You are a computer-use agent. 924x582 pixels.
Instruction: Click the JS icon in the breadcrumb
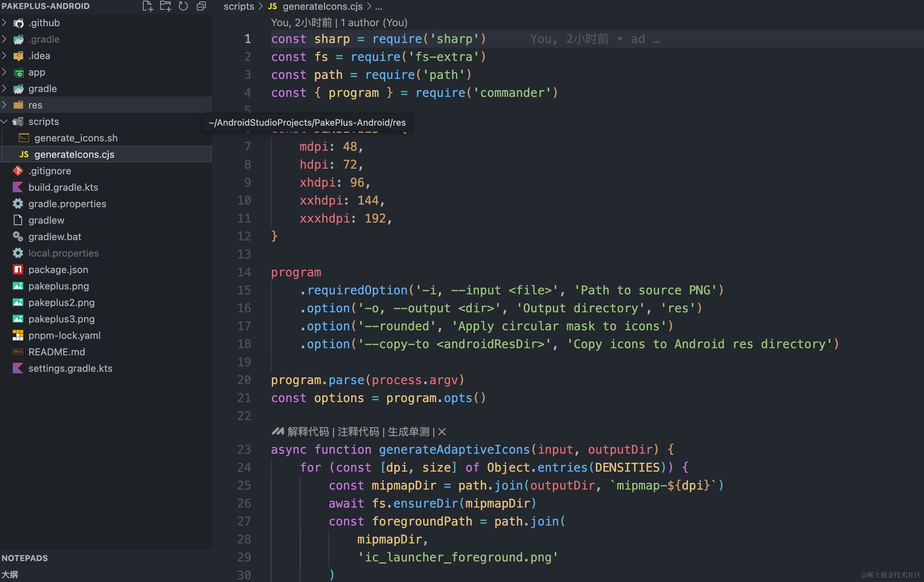(272, 6)
